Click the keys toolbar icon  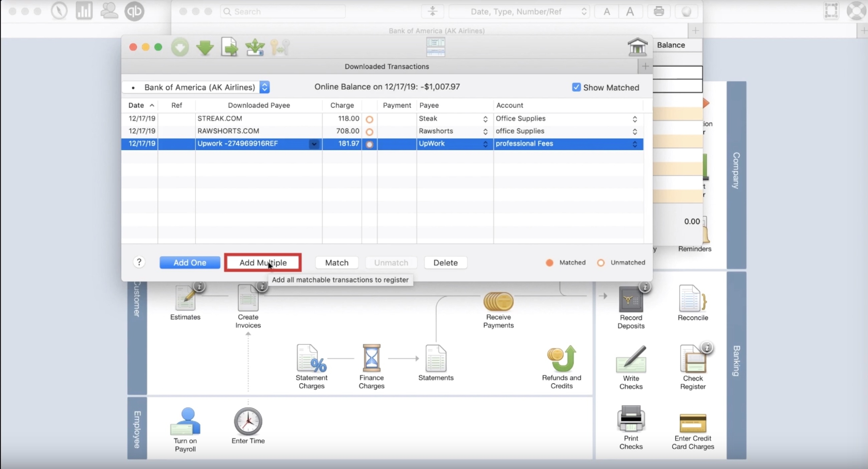tap(280, 47)
